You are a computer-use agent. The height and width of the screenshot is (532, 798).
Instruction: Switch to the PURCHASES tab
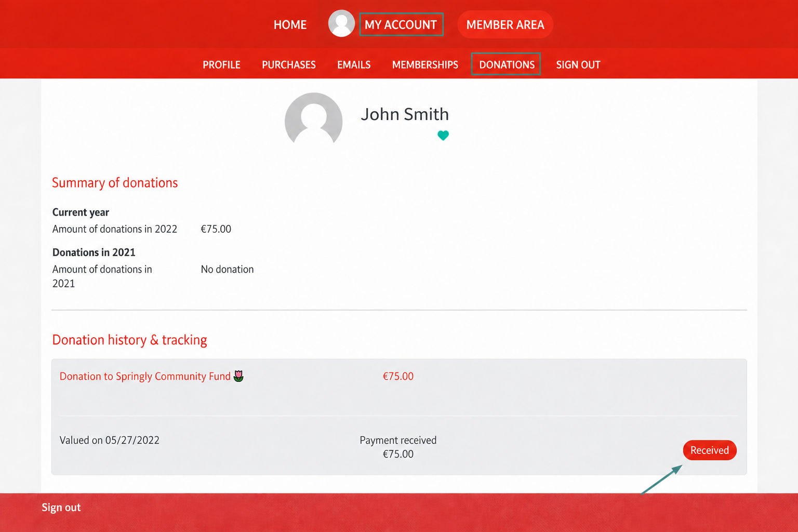[289, 65]
